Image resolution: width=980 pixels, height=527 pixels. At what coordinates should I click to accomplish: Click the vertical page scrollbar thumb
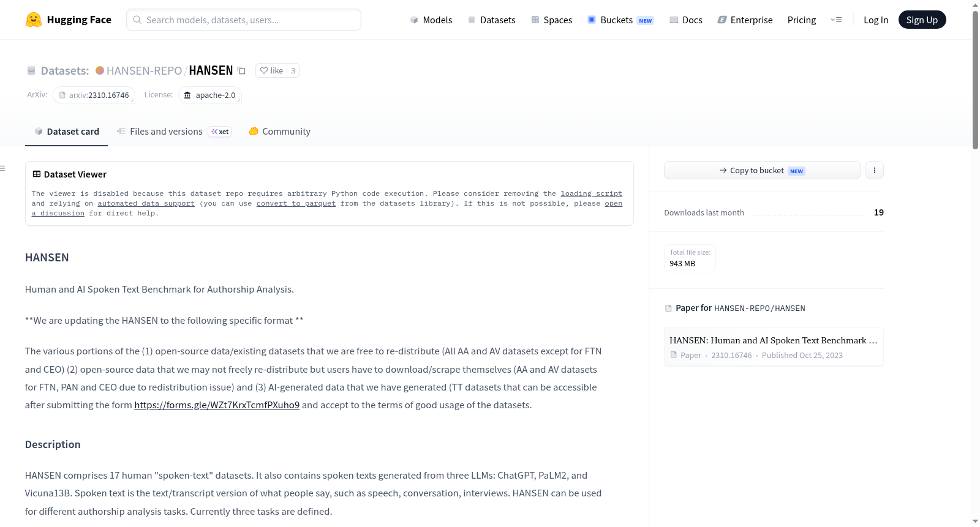click(x=975, y=80)
